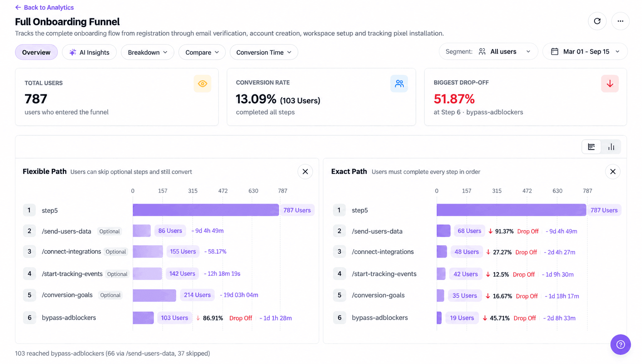The width and height of the screenshot is (642, 364).
Task: Select the Overview tab
Action: 36,52
